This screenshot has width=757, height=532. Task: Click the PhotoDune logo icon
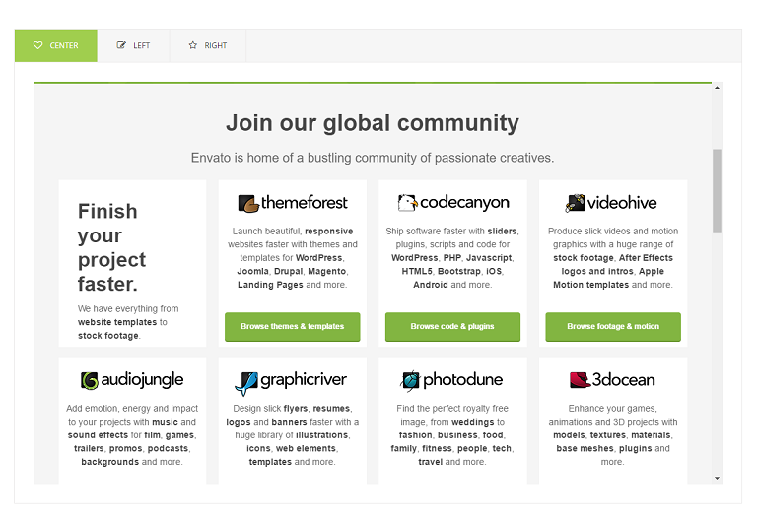tap(410, 380)
